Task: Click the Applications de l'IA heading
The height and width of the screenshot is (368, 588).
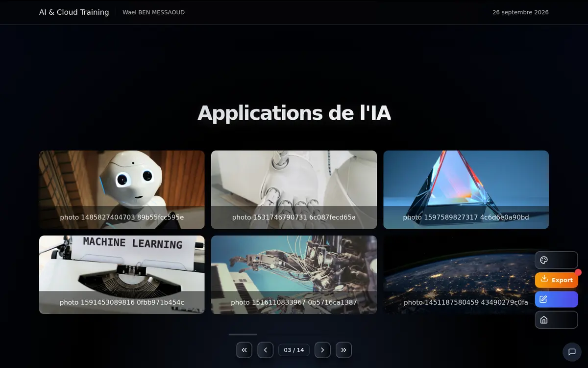Action: tap(294, 113)
